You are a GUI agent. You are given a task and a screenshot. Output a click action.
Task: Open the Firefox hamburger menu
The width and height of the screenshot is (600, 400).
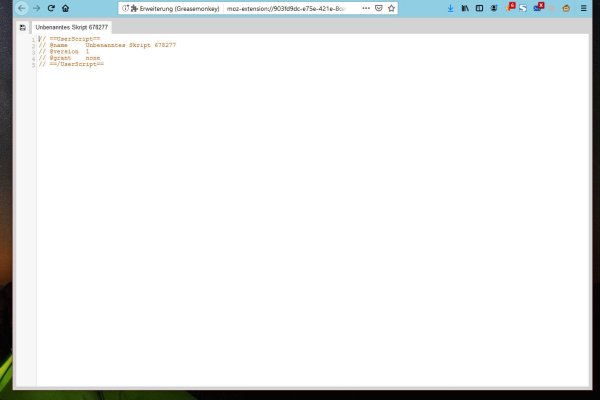click(584, 8)
